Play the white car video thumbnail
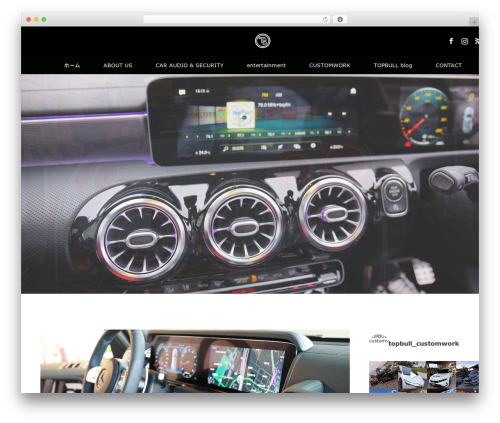 coord(412,377)
